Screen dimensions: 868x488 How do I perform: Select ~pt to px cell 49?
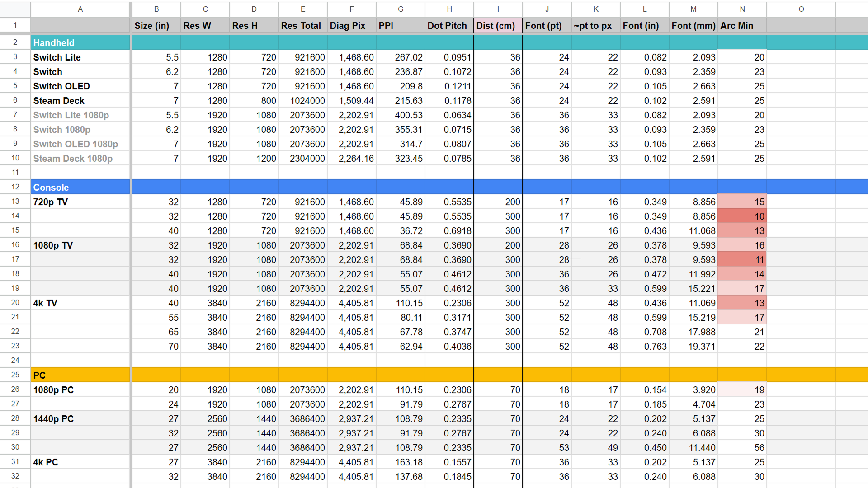pos(596,447)
